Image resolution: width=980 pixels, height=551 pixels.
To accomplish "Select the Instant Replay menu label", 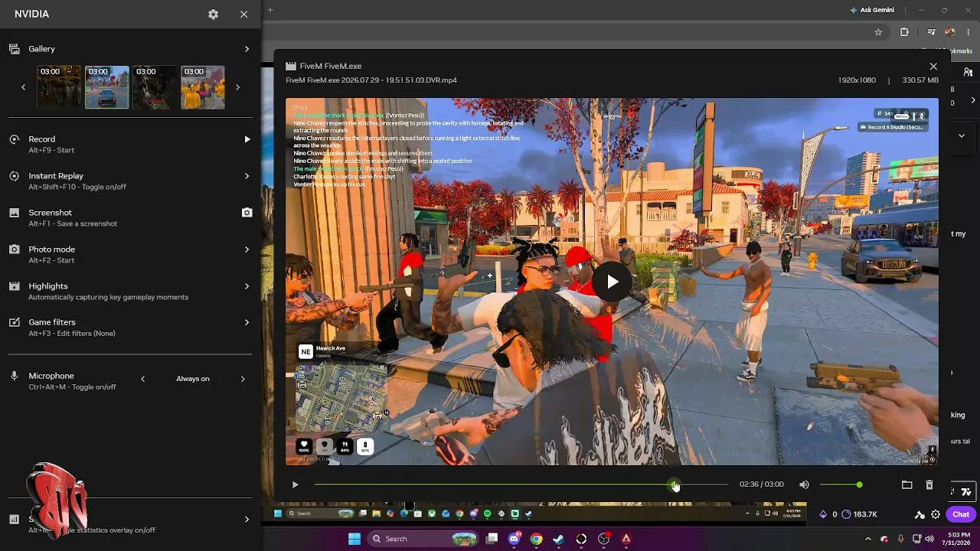I will point(56,176).
